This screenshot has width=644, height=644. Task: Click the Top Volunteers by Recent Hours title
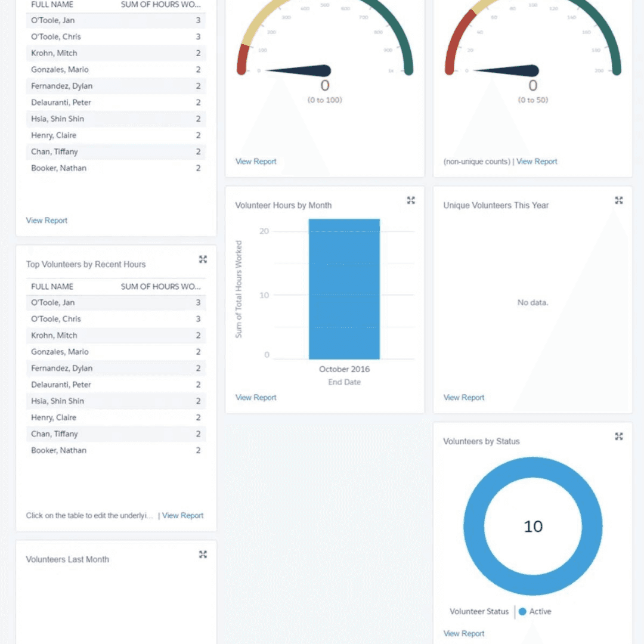tap(86, 265)
